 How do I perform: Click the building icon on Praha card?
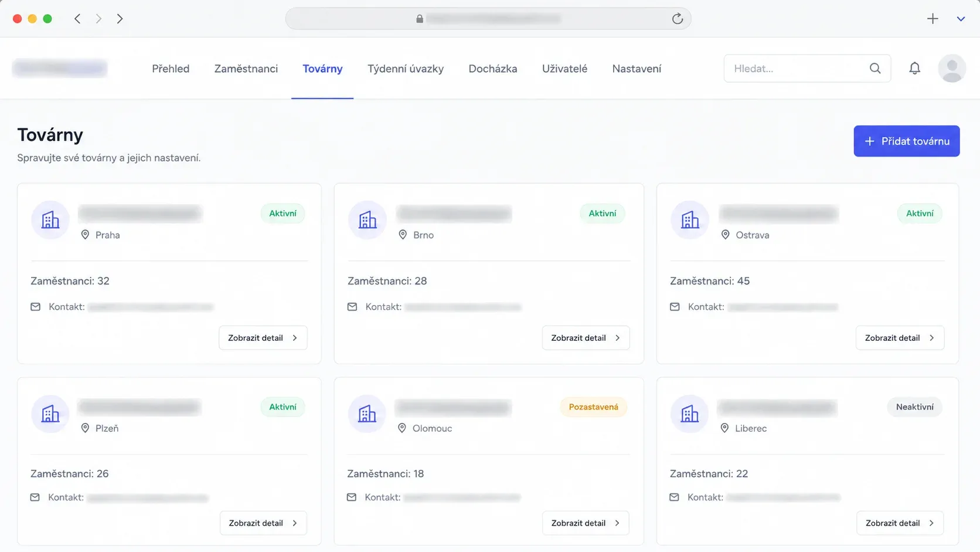click(50, 220)
